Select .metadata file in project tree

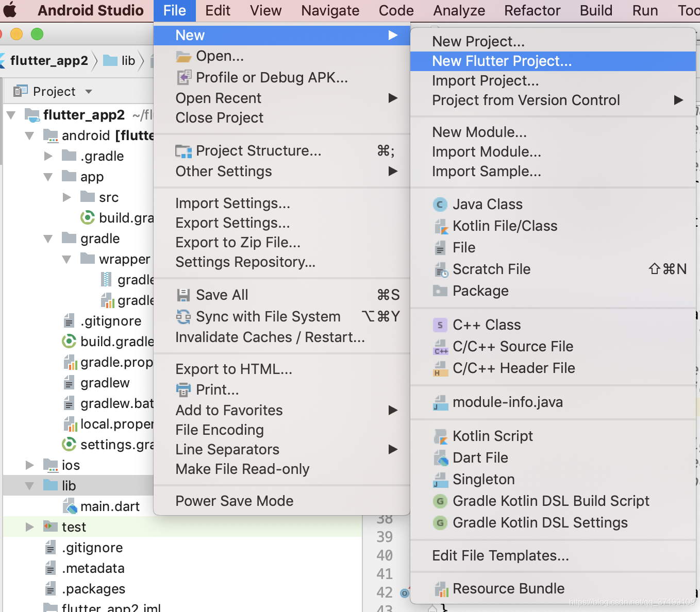[93, 568]
